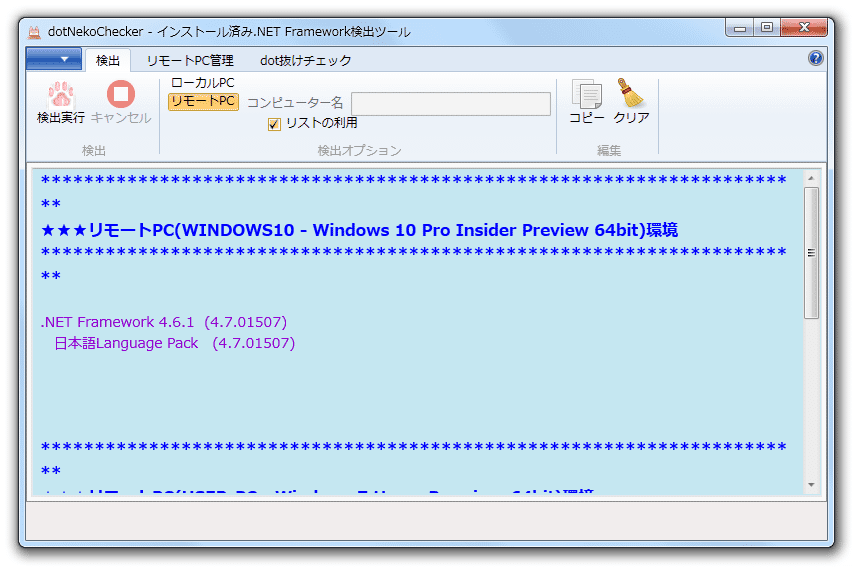The image size is (855, 570).
Task: Clear output with the broom icon
Action: (631, 102)
